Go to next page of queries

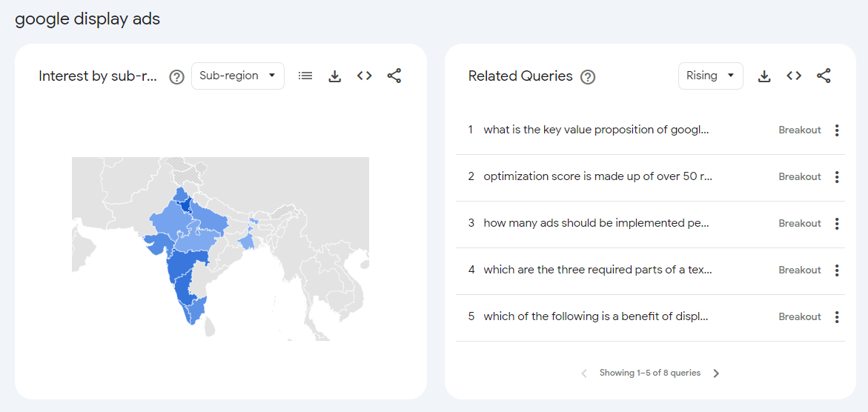point(716,373)
